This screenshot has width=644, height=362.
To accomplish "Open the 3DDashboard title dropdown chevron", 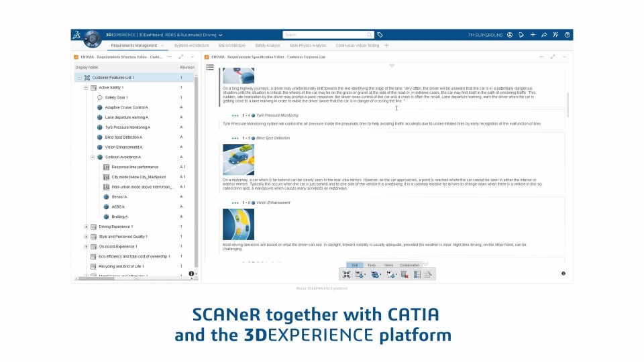I will [221, 36].
